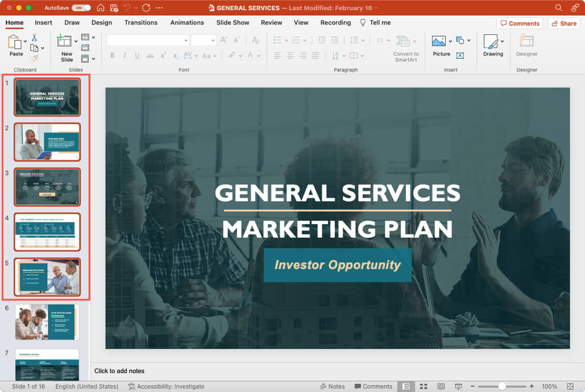Screen dimensions: 585x392
Task: Click the Comments button at top right
Action: 519,23
